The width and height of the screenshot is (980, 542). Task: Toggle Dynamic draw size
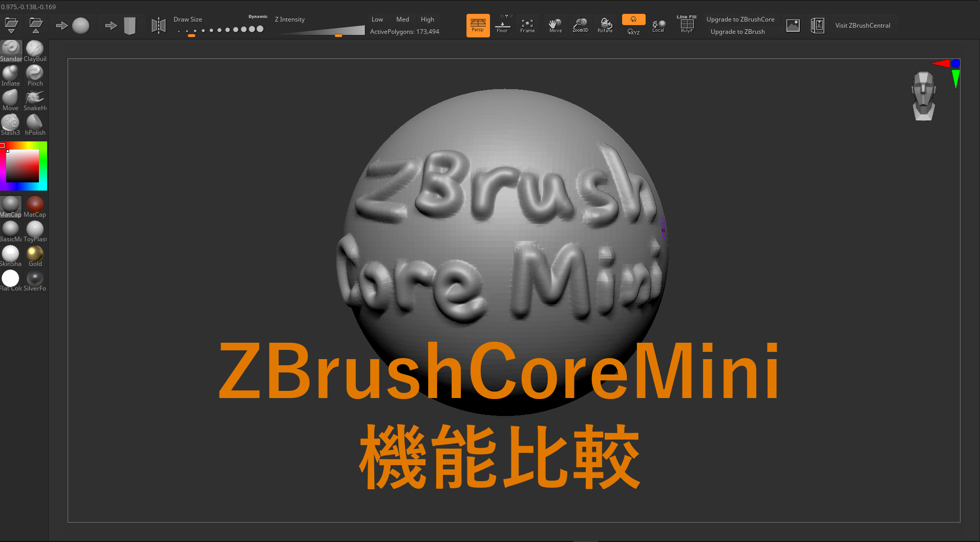tap(258, 17)
